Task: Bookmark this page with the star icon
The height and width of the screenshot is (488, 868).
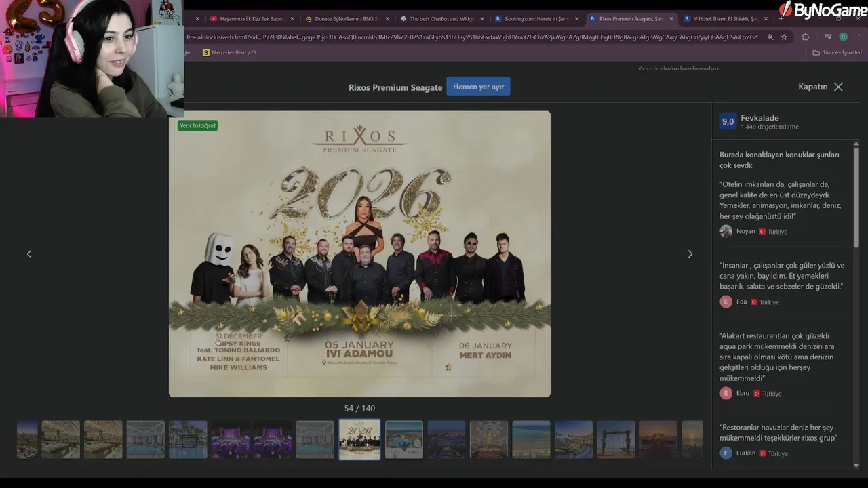Action: click(784, 37)
